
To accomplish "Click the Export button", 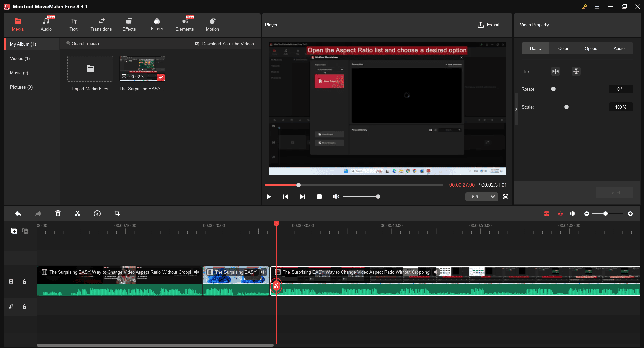I will click(489, 25).
